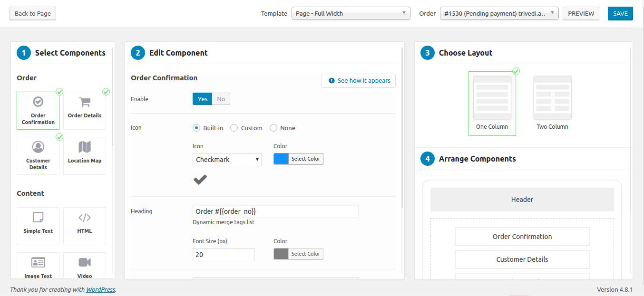Set Enable toggle to No
Viewport: 644px width, 296px height.
coord(221,99)
